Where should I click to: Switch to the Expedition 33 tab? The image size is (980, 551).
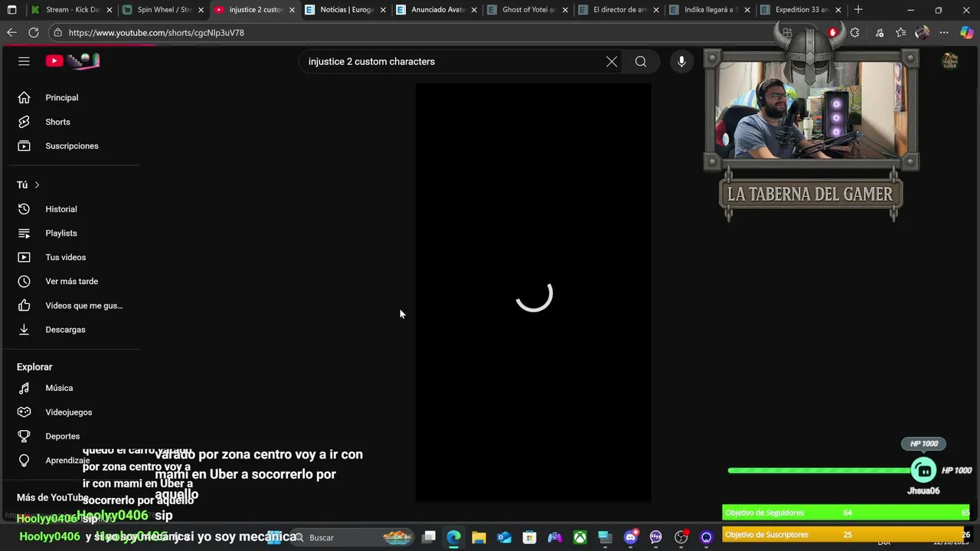pyautogui.click(x=801, y=10)
